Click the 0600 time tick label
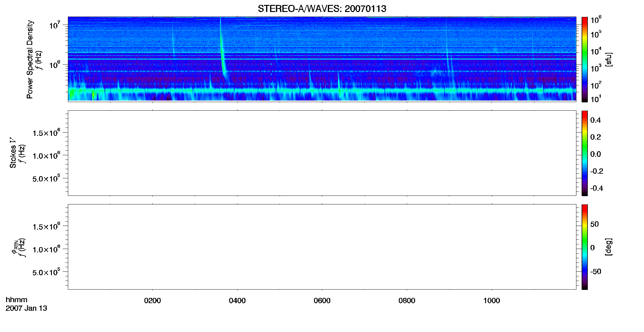644x332 pixels. click(x=322, y=301)
